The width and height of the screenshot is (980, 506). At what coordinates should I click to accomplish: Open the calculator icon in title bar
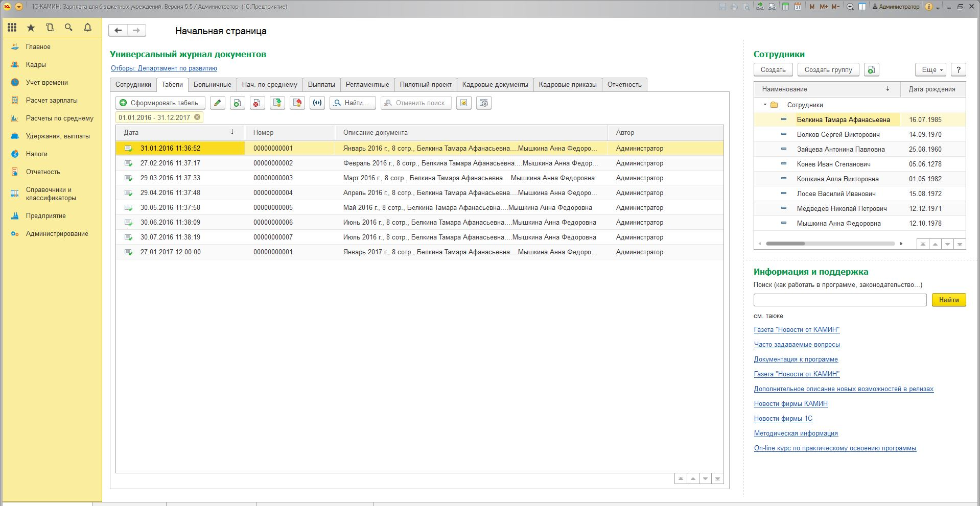coord(785,7)
